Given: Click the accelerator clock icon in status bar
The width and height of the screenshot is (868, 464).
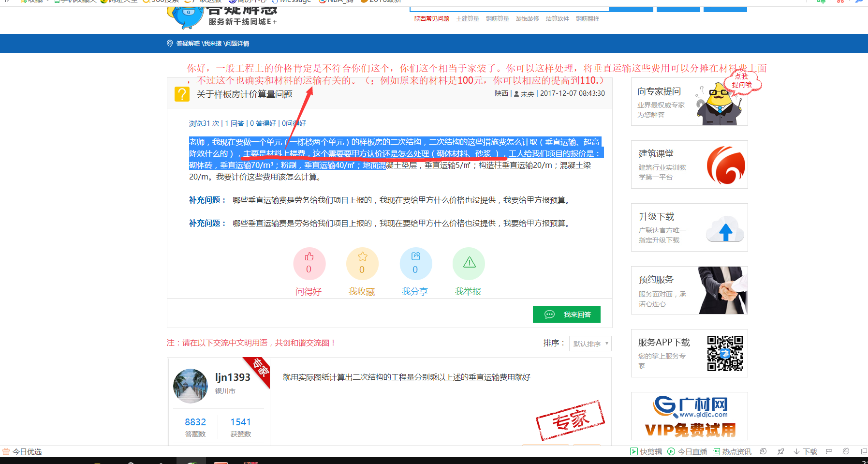Looking at the screenshot, I should pyautogui.click(x=764, y=451).
